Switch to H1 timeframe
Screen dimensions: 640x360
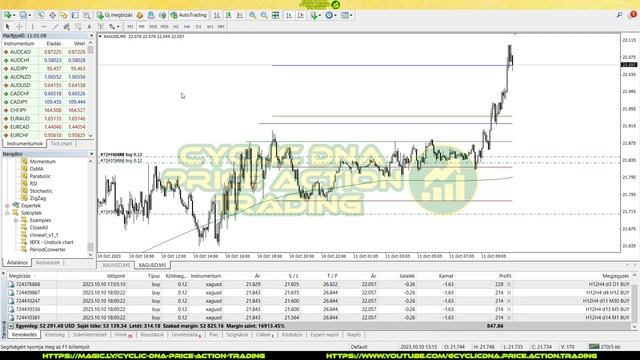tap(176, 27)
